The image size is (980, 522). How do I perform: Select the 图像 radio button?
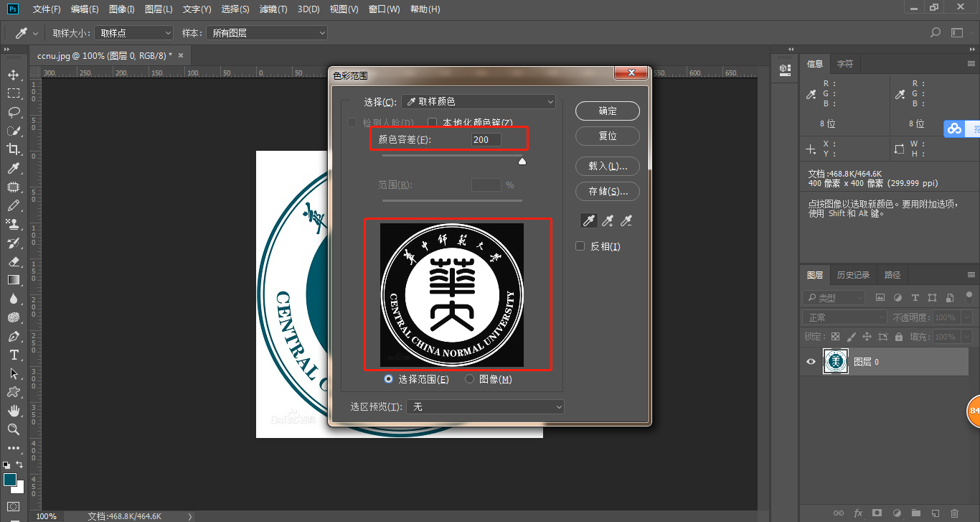(470, 379)
